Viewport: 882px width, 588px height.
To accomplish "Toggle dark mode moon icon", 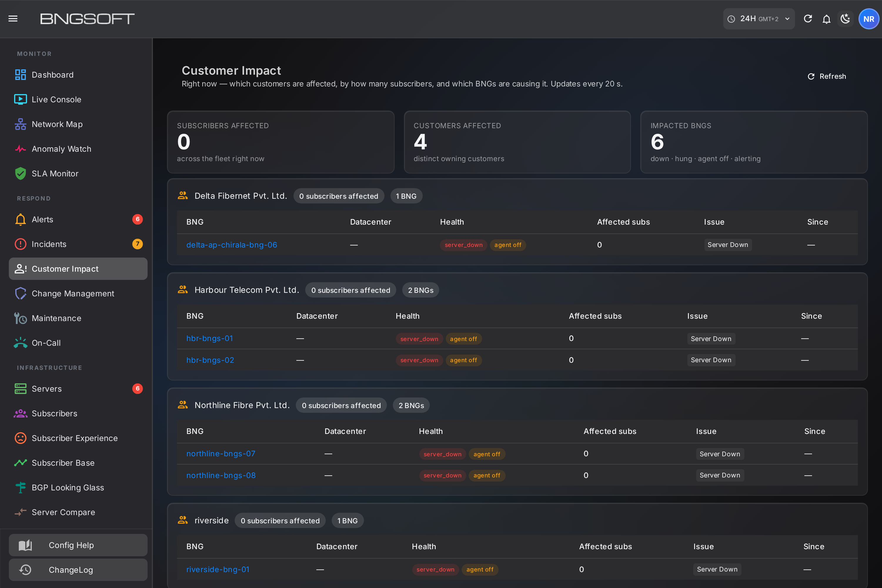I will point(845,19).
